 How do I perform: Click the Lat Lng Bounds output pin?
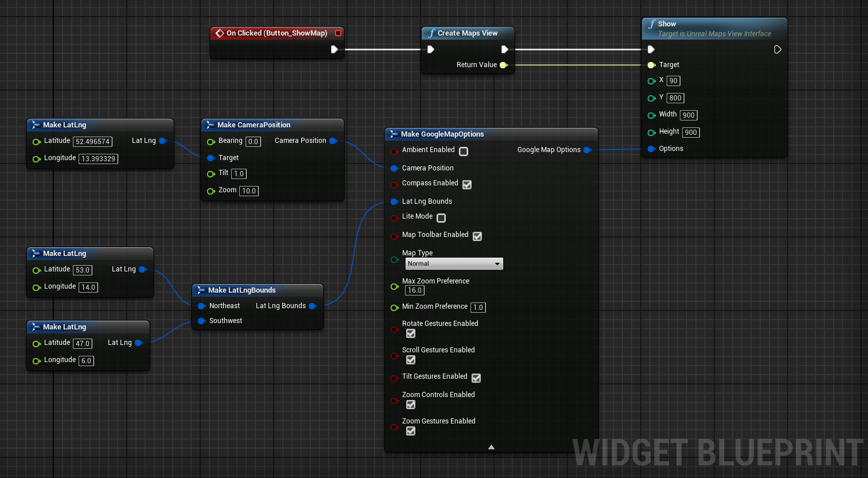tap(313, 306)
